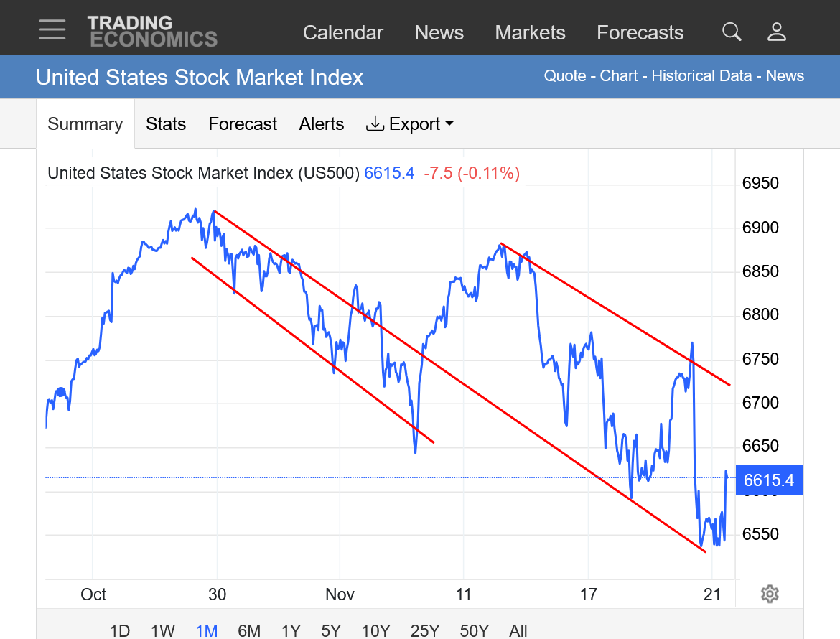Follow the Historical Data link

(x=701, y=76)
